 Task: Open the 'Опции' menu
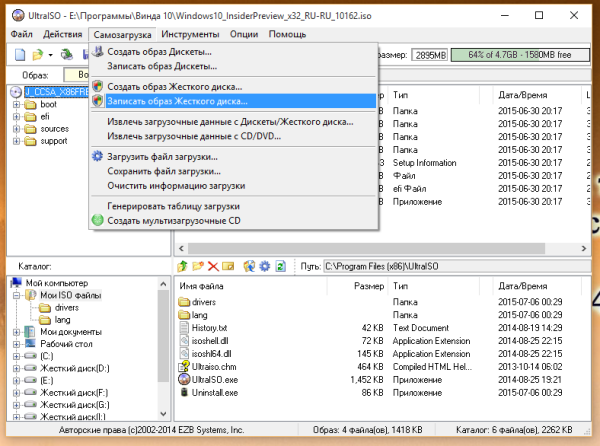point(244,34)
